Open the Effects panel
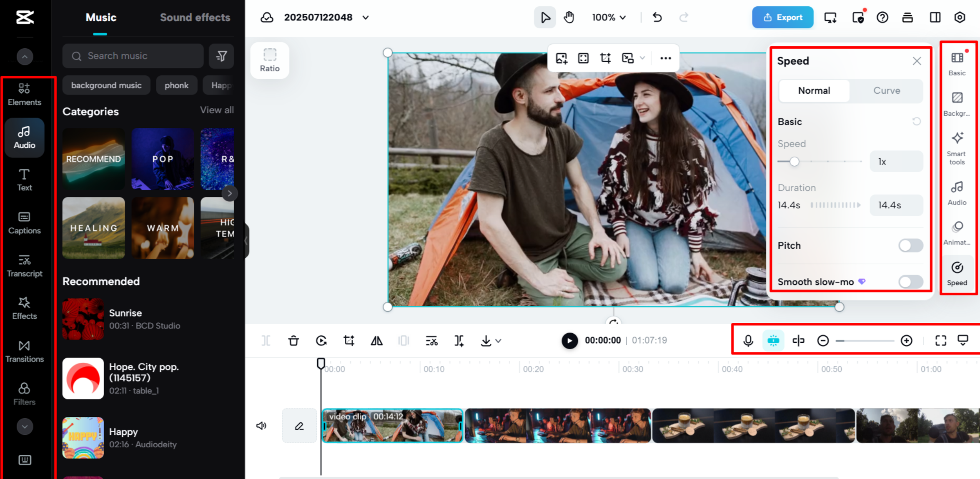 [24, 308]
